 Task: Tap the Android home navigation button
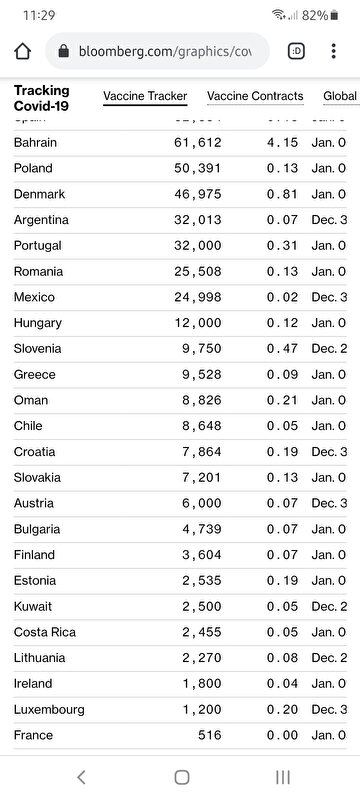coord(182,777)
